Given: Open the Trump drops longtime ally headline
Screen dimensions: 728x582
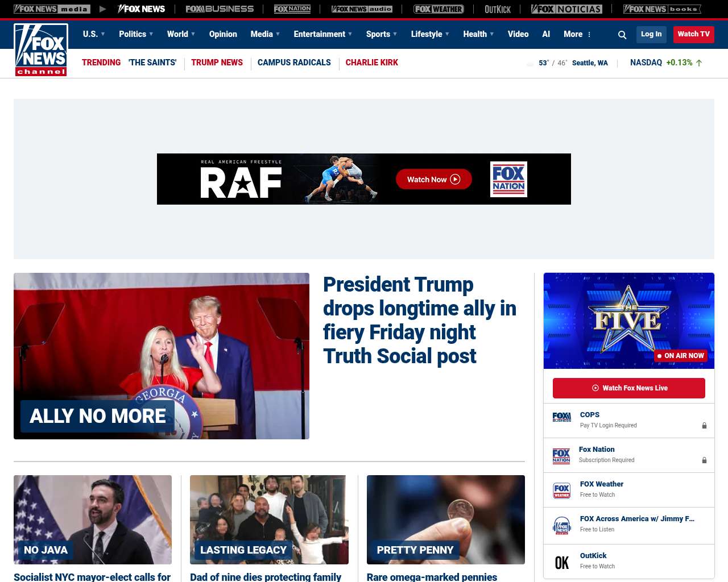Looking at the screenshot, I should click(x=419, y=320).
